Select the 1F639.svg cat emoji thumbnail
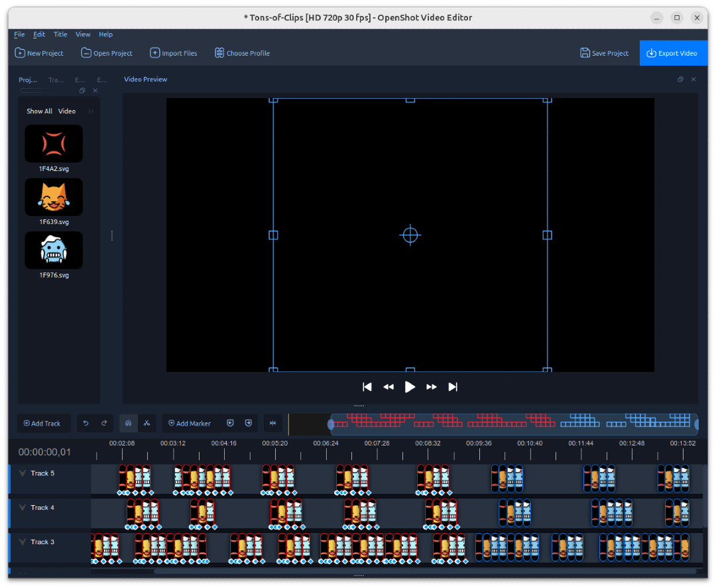The width and height of the screenshot is (716, 588). (x=54, y=197)
